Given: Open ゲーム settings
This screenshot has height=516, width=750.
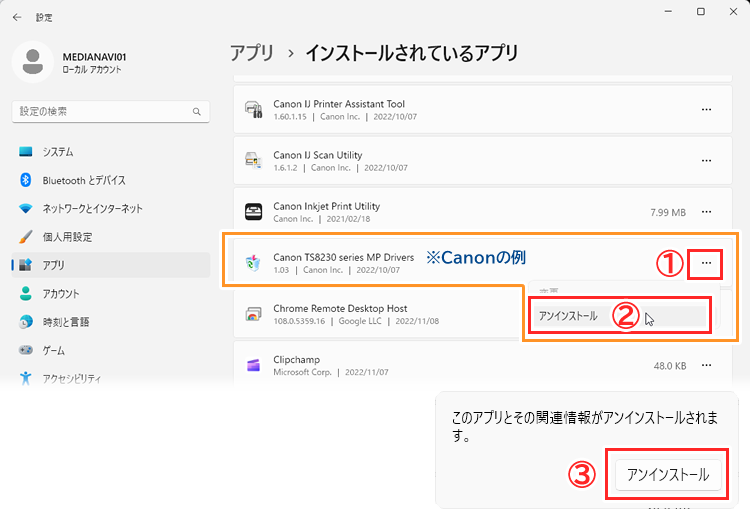Looking at the screenshot, I should pos(110,350).
